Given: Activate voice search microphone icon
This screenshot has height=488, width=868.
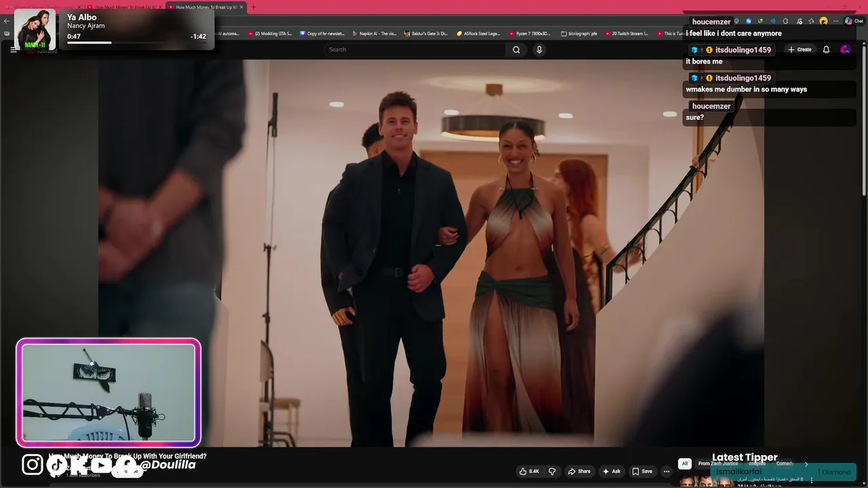Looking at the screenshot, I should point(539,49).
